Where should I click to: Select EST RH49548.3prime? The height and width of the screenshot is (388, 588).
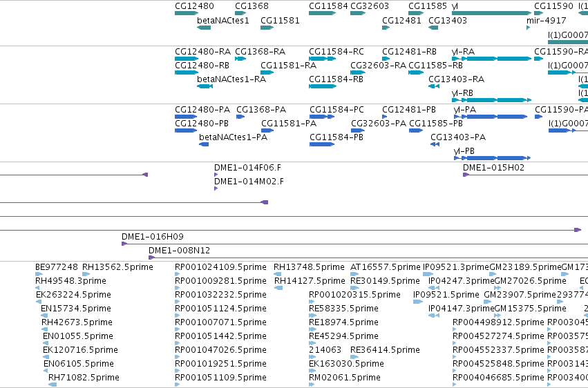(37, 288)
